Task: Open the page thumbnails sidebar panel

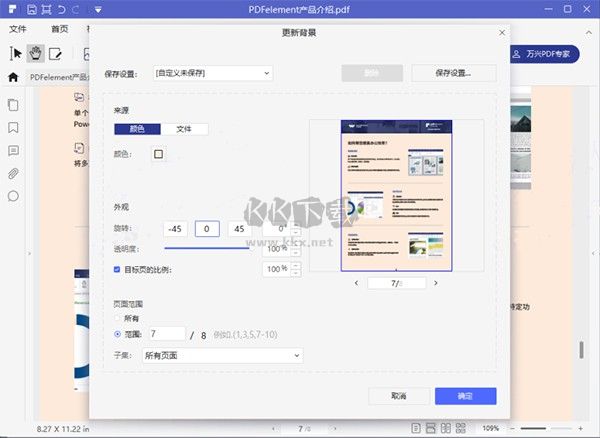Action: 13,105
